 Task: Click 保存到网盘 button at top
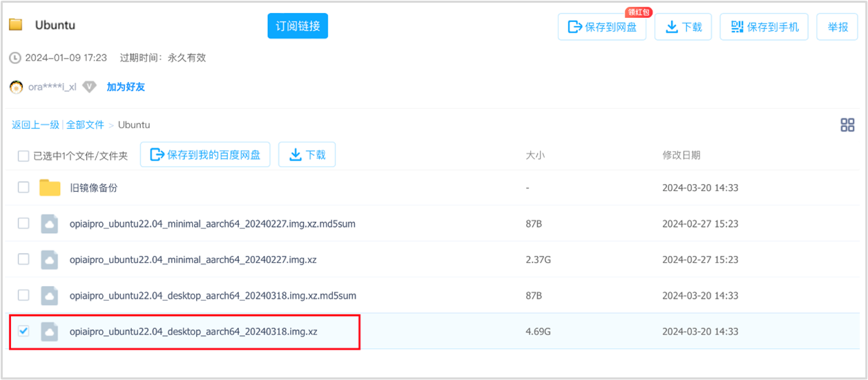(x=602, y=27)
